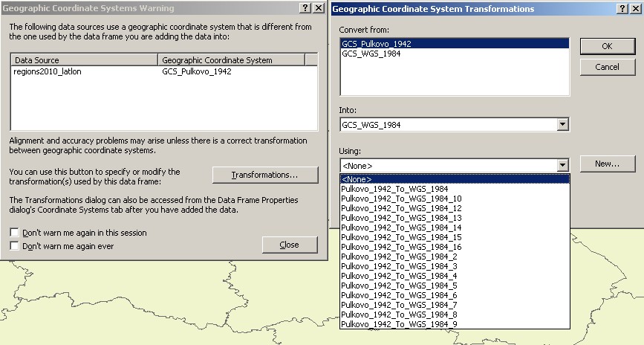
Task: Choose Pulkovo_1942_To_WGS_1984_12 transformation
Action: tap(455, 208)
